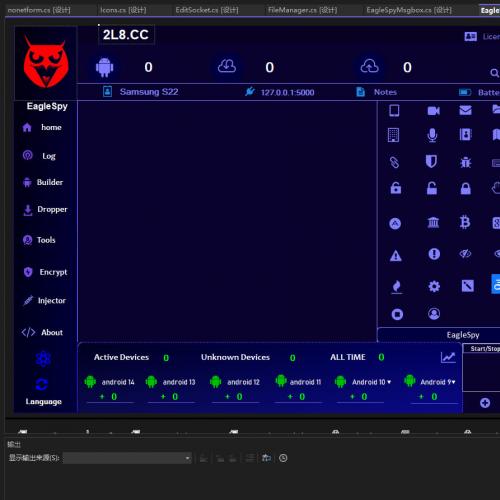The height and width of the screenshot is (500, 500).
Task: Click the statistics chart icon
Action: (x=448, y=358)
